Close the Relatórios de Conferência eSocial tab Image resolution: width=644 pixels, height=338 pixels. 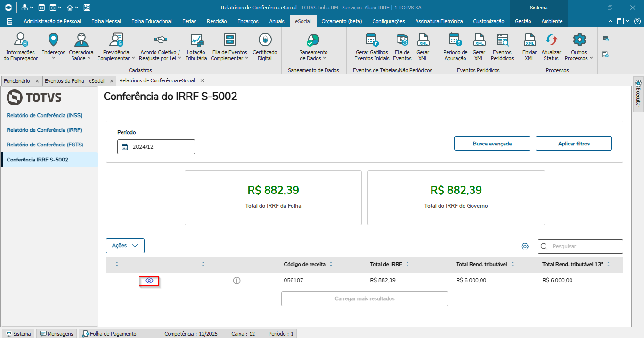click(202, 80)
